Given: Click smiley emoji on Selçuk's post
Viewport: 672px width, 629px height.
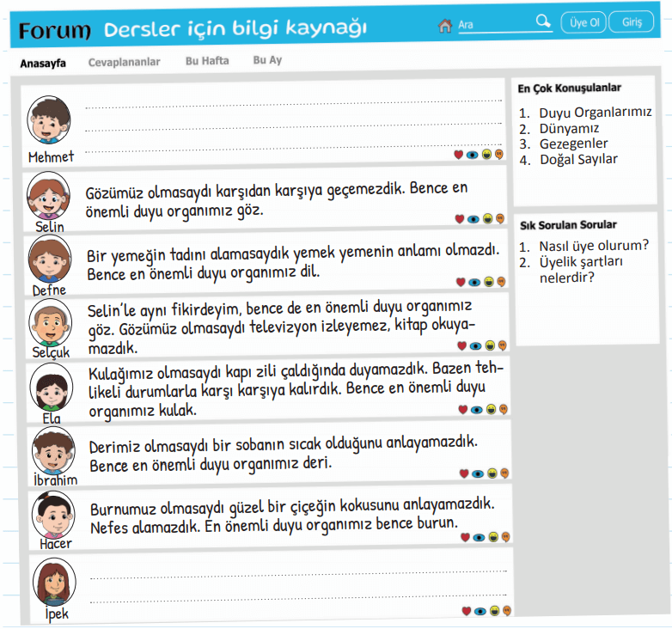Looking at the screenshot, I should tap(491, 345).
